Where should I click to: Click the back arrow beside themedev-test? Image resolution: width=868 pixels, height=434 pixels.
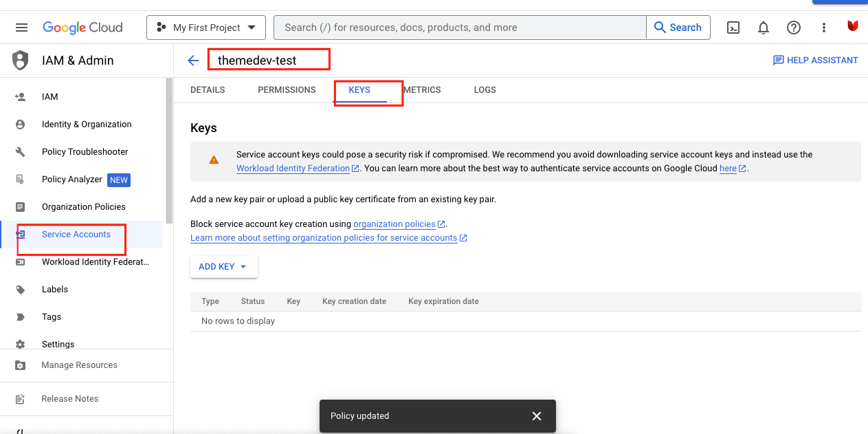click(x=193, y=60)
